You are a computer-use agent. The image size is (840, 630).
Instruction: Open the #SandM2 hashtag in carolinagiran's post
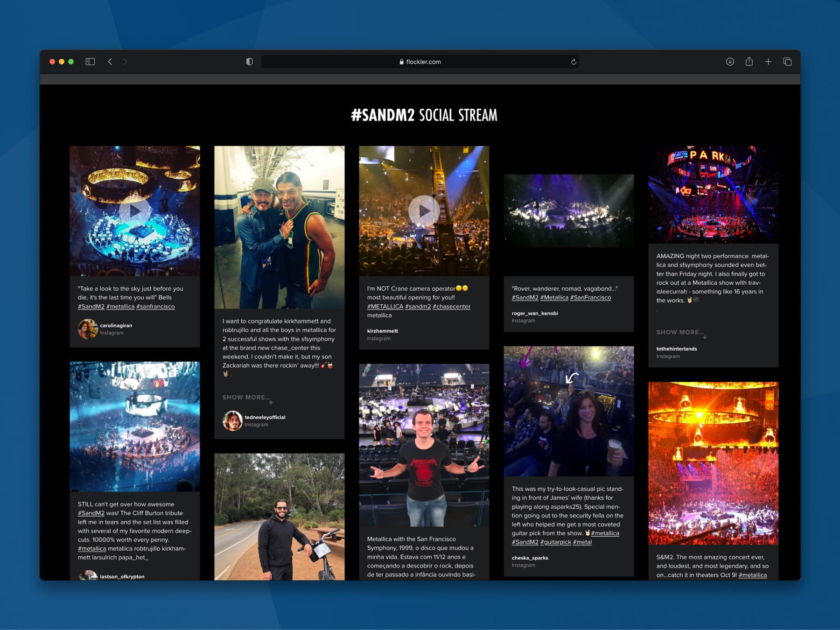91,307
